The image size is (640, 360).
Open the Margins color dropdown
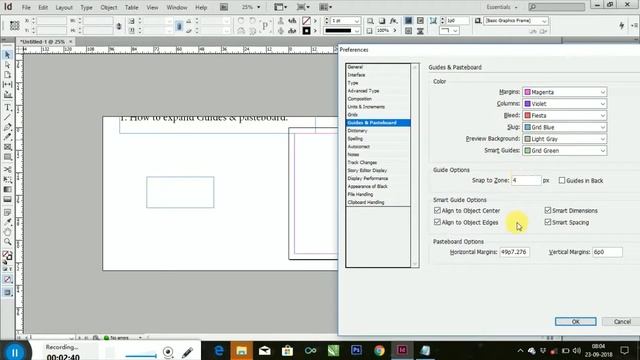tap(564, 92)
